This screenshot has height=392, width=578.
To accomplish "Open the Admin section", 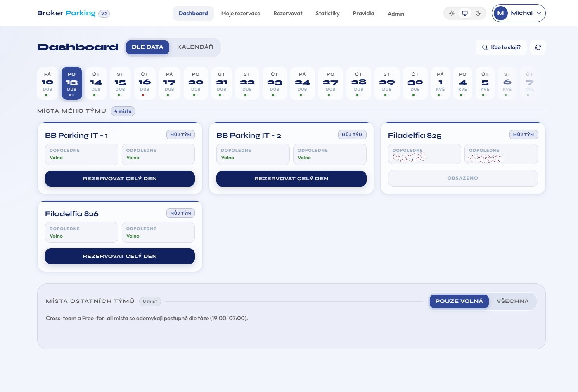I will (x=396, y=14).
